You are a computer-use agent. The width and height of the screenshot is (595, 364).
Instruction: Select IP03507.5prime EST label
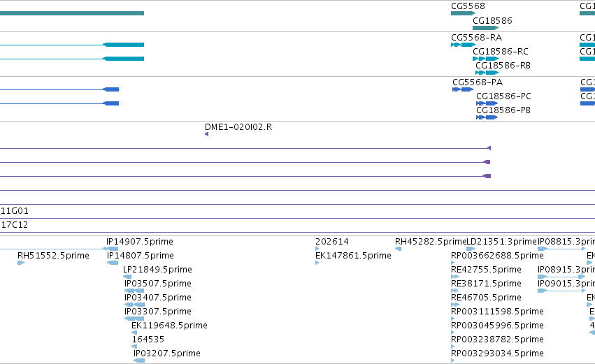click(x=158, y=284)
